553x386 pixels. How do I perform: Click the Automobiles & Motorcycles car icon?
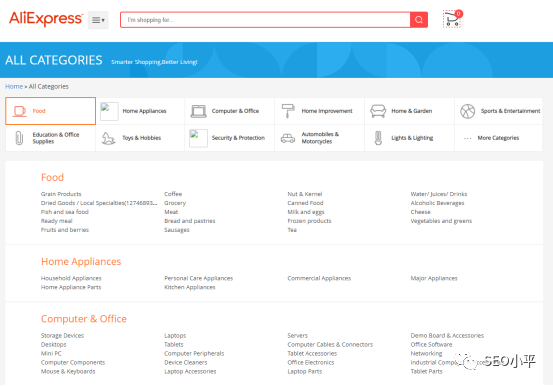tap(288, 138)
